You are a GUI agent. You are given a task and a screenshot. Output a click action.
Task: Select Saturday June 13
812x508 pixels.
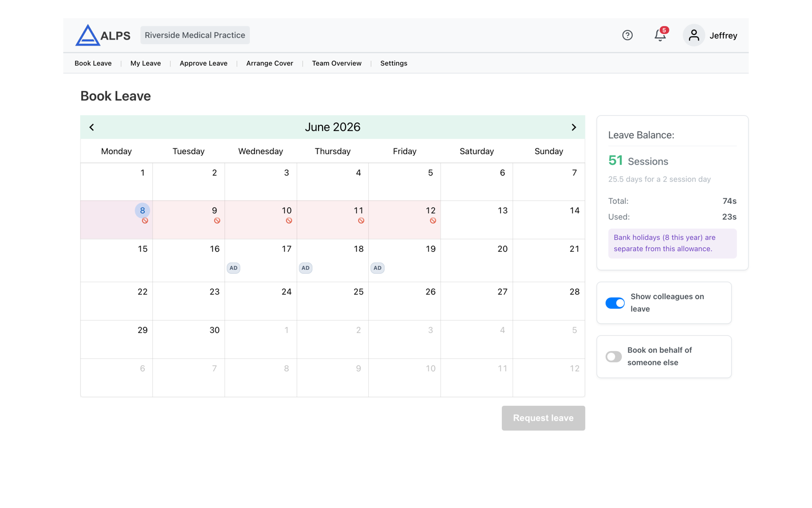click(x=476, y=220)
